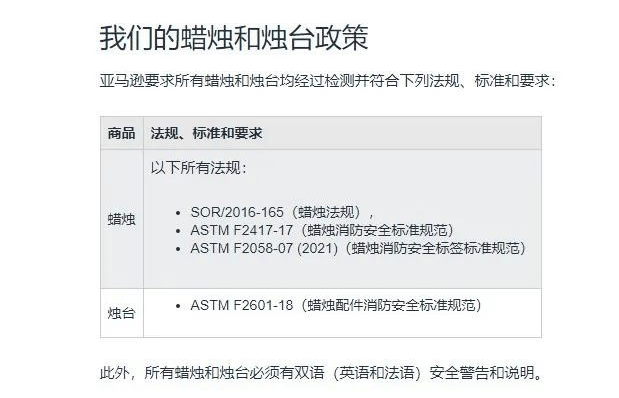Screen dimensions: 619x398
Task: Click the 蜡烛 row label cell
Action: pos(122,219)
